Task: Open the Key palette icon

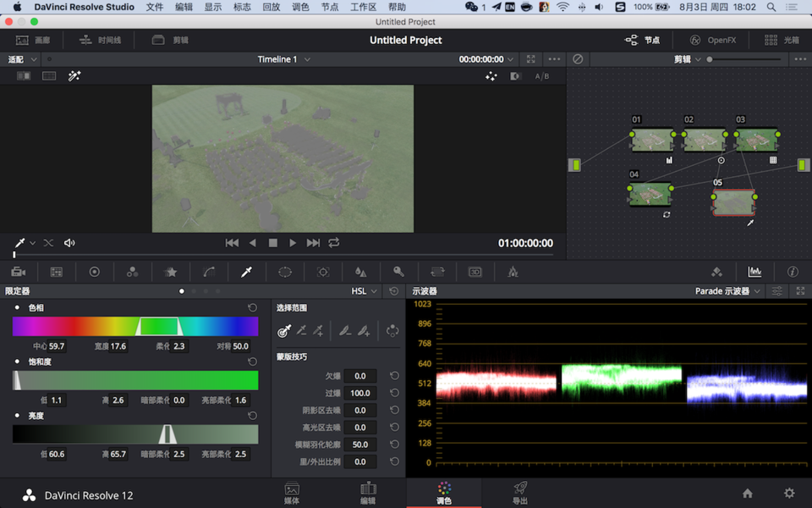Action: [398, 272]
